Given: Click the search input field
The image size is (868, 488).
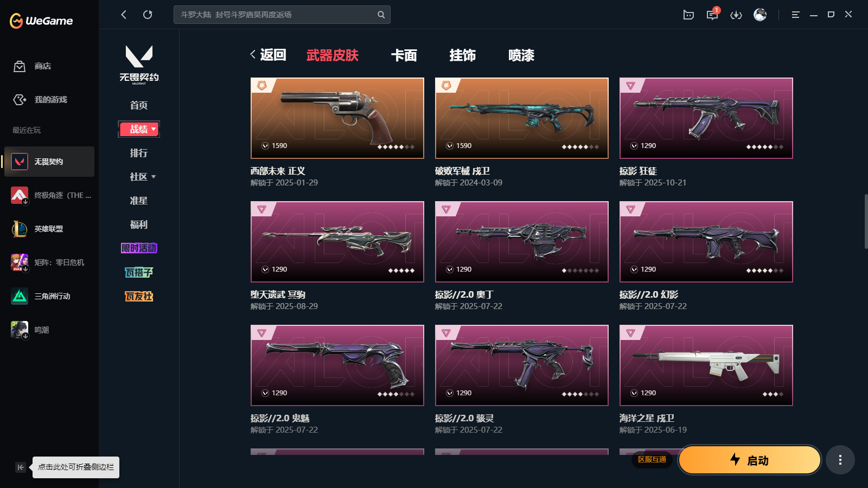Looking at the screenshot, I should point(276,15).
